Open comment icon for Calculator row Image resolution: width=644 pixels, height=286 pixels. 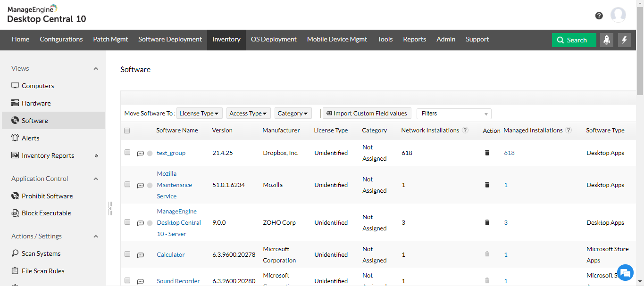tap(141, 255)
